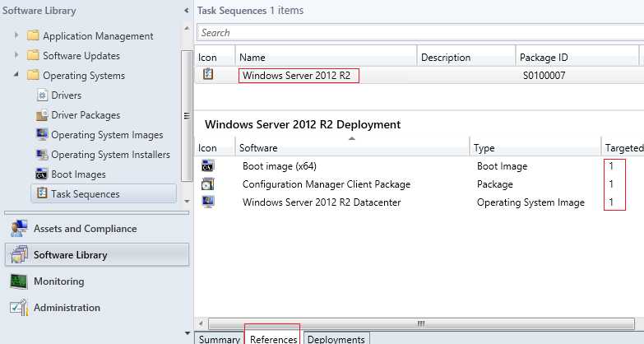
Task: Select Windows Server 2012 R2 Datacenter reference
Action: pyautogui.click(x=322, y=202)
